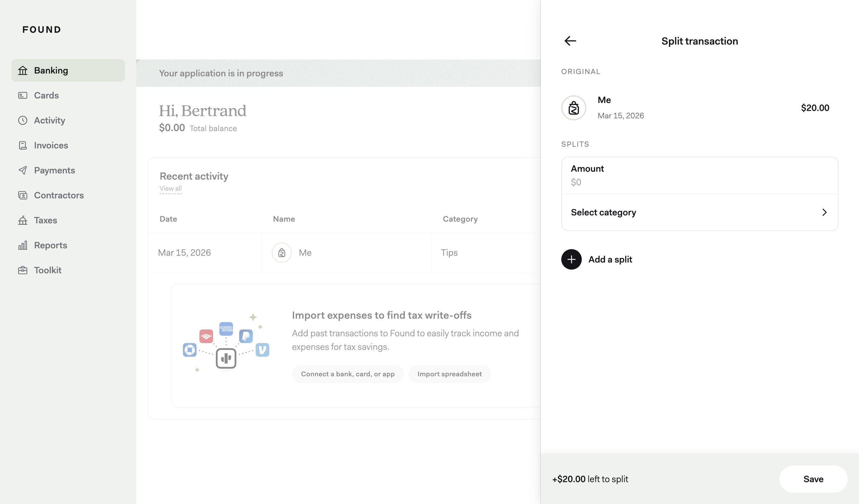Expand the Select category chevron

point(824,212)
